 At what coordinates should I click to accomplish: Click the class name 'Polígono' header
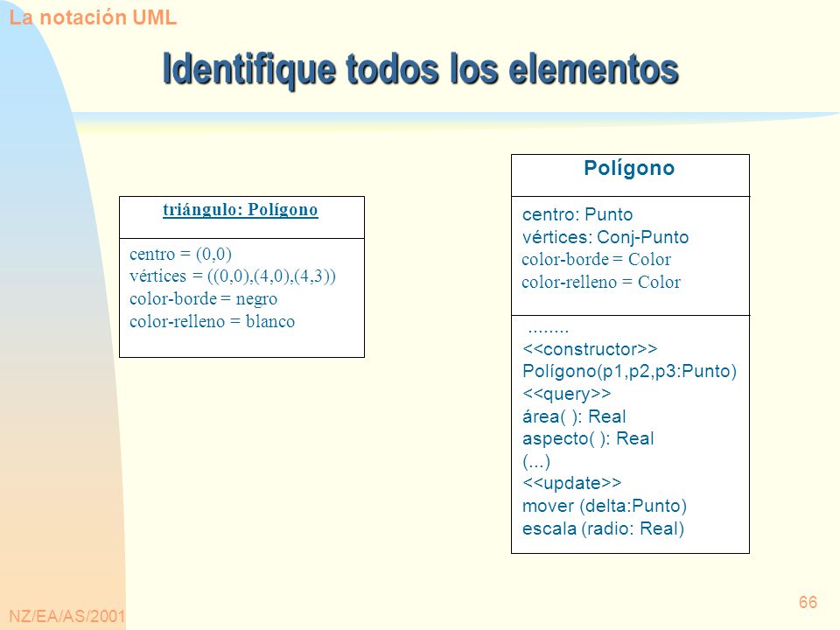(x=629, y=168)
